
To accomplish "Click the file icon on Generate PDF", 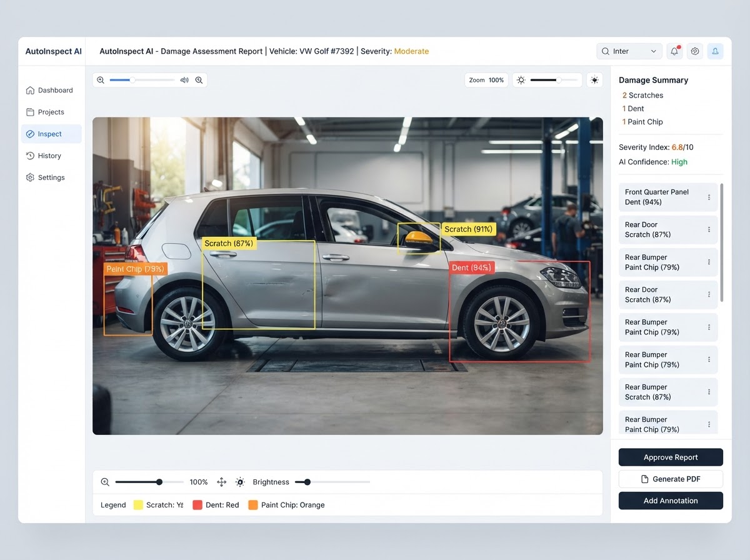I will click(645, 479).
